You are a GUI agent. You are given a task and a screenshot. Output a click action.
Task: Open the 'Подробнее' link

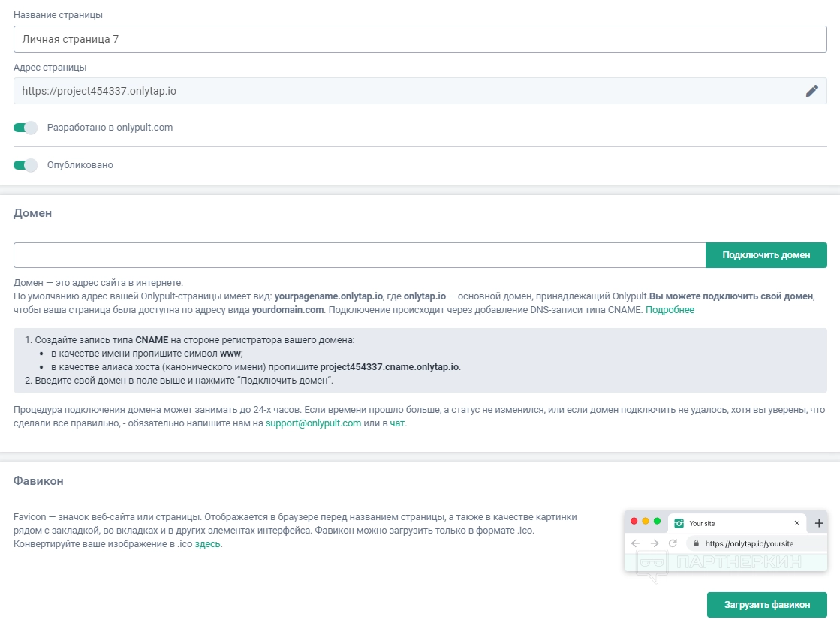pos(670,309)
